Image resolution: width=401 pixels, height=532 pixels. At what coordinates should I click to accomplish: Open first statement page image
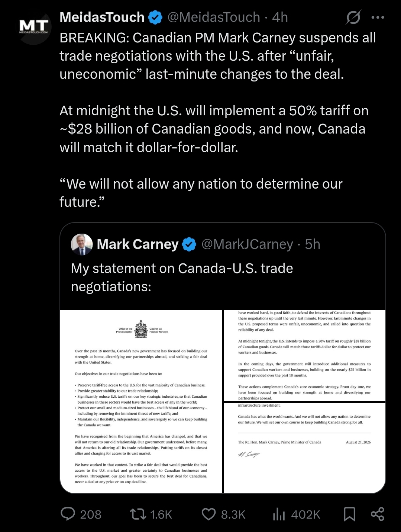click(141, 402)
